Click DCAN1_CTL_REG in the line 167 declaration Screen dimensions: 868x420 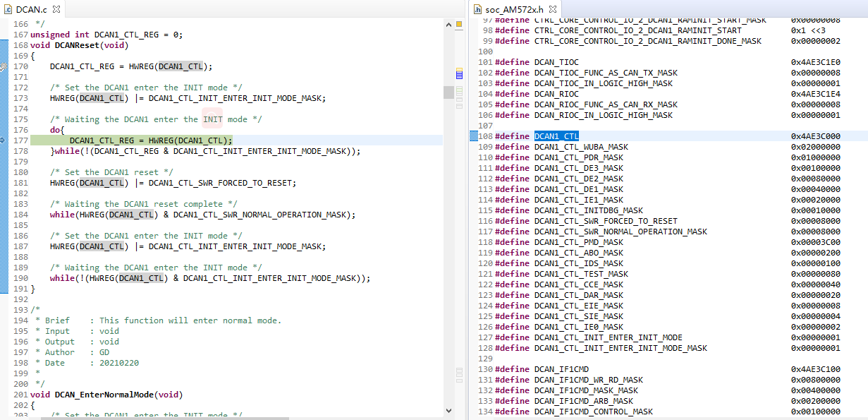[x=129, y=35]
